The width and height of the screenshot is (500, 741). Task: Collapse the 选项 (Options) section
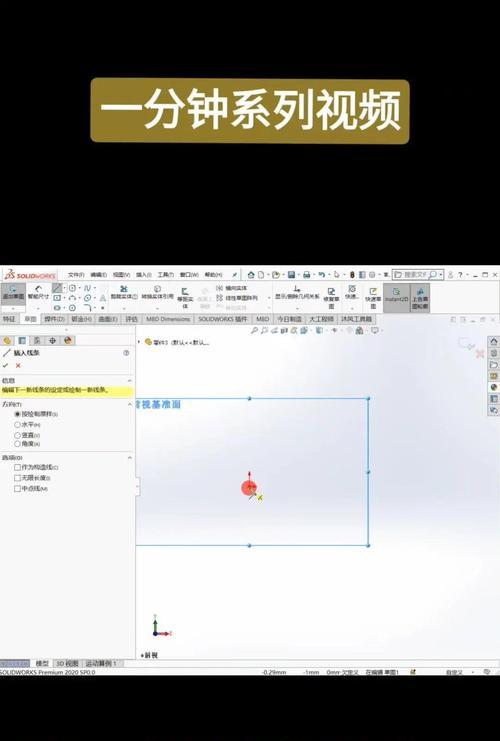(130, 457)
